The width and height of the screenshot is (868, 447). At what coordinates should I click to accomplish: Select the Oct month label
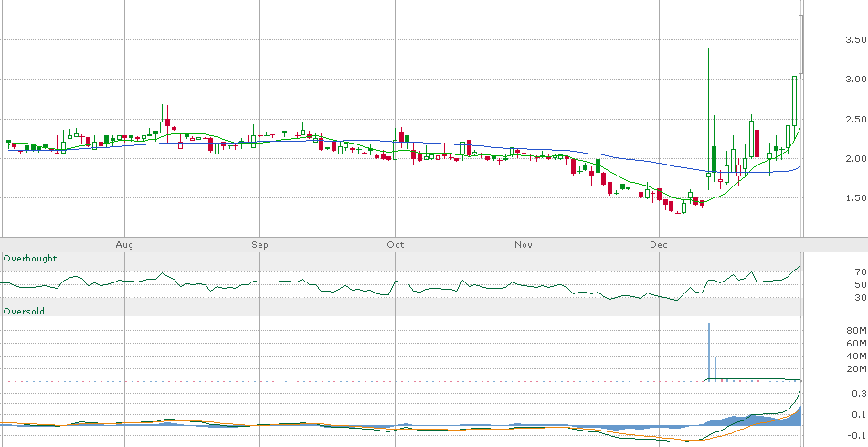(396, 245)
